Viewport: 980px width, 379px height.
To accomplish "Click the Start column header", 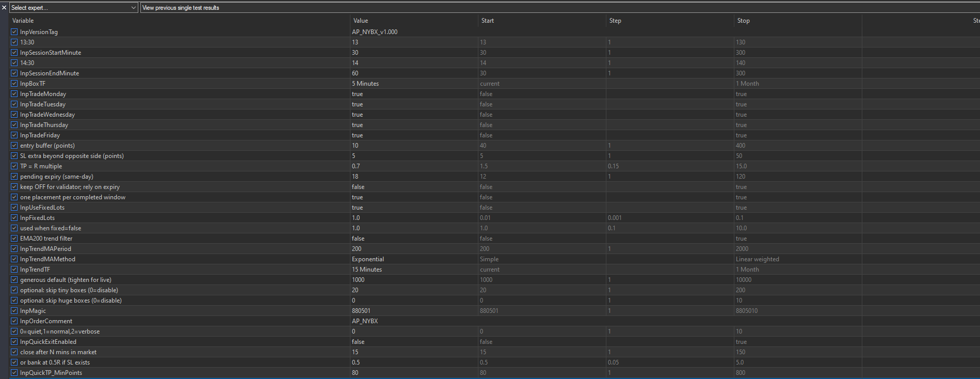I will [x=542, y=21].
